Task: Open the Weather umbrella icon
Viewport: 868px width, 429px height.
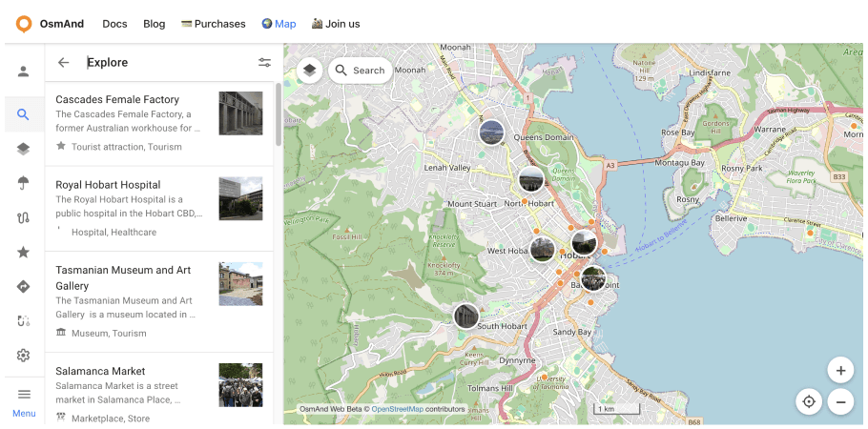Action: (24, 183)
